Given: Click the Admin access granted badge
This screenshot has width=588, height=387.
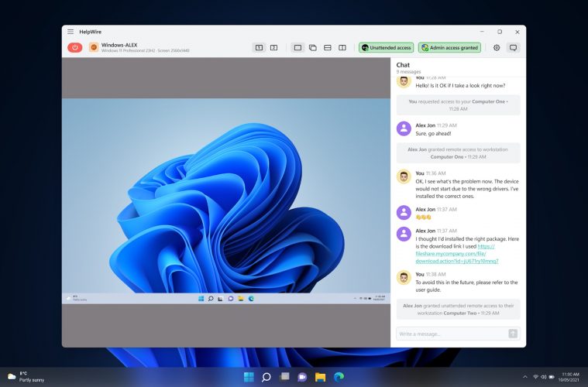Looking at the screenshot, I should (x=449, y=47).
